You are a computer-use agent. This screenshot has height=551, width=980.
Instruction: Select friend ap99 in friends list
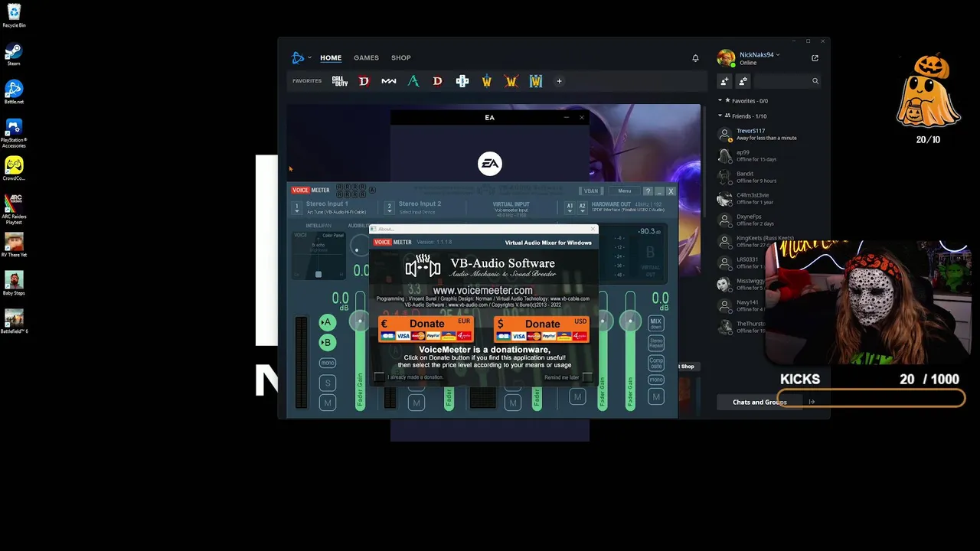769,156
